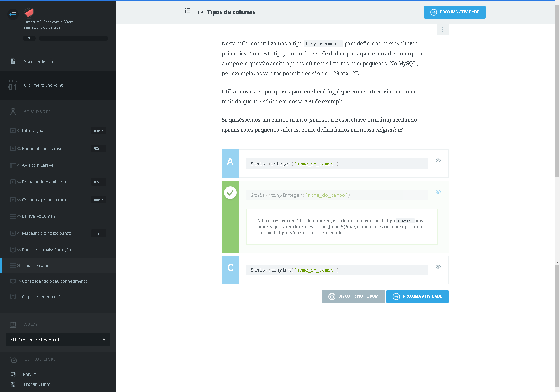Toggle eye icon for tinyInteger alternative
This screenshot has width=560, height=392.
(438, 192)
